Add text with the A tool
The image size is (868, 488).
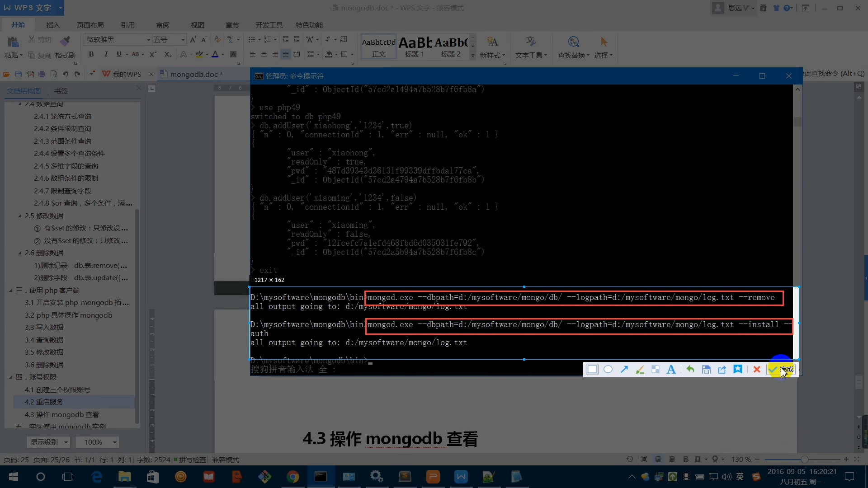coord(671,370)
